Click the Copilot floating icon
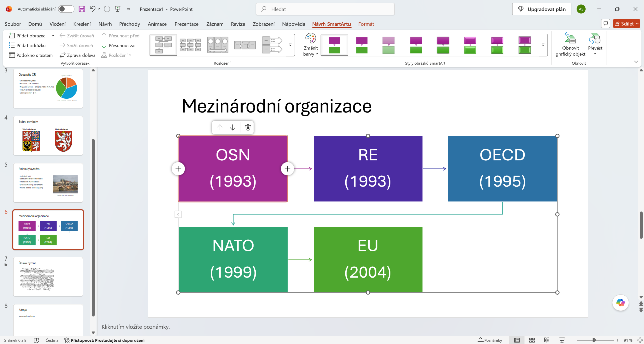Viewport: 644px width, 344px height. pyautogui.click(x=621, y=303)
